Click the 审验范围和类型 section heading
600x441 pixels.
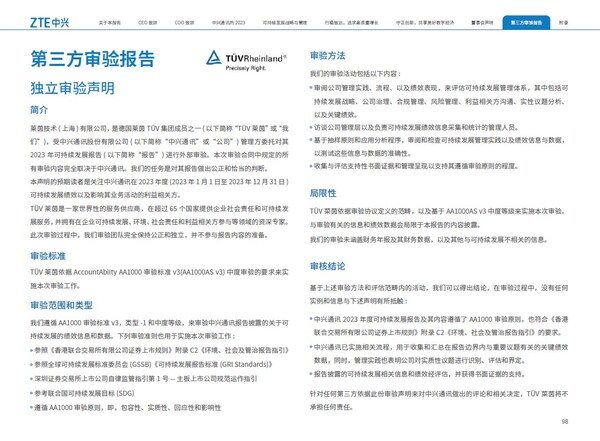tap(61, 305)
